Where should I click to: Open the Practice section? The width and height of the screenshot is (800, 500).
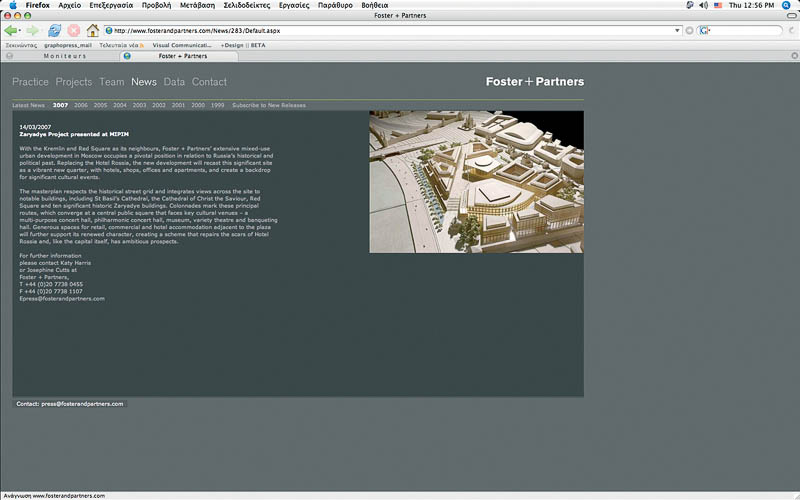(x=30, y=82)
